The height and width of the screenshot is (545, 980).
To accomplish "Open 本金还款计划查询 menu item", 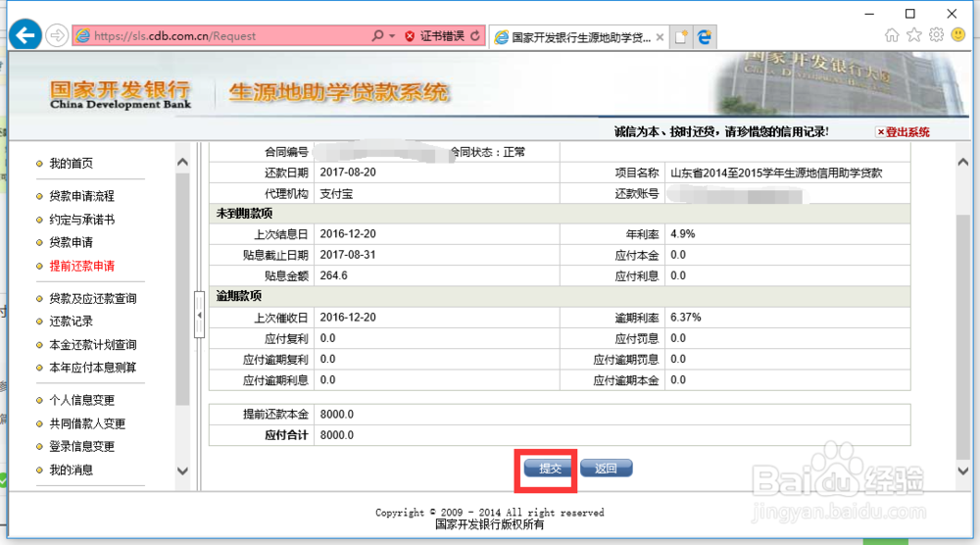I will point(92,344).
